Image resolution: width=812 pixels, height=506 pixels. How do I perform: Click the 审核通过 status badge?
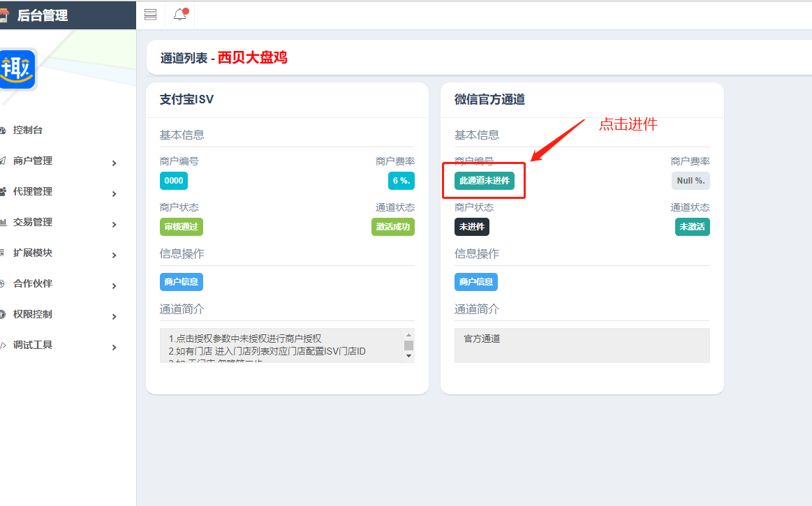point(182,227)
